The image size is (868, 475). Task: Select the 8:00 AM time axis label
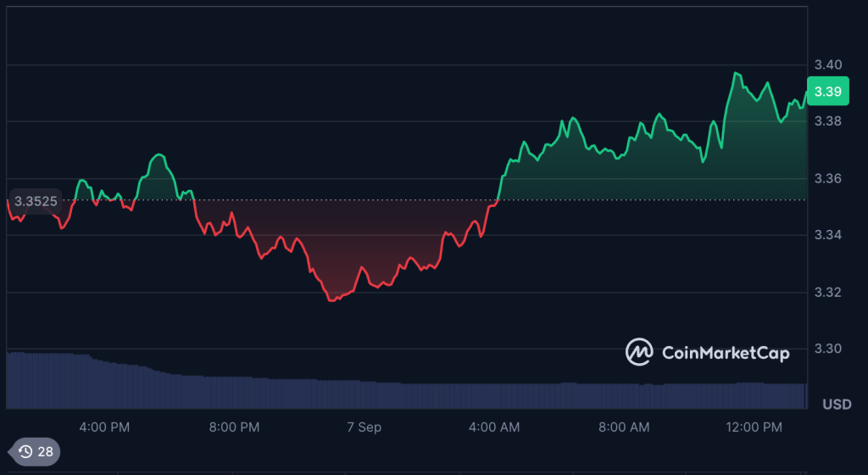pos(623,427)
